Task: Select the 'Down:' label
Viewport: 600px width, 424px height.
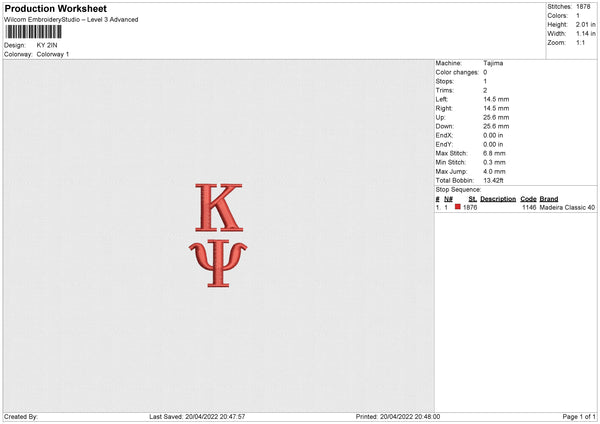Action: point(445,126)
